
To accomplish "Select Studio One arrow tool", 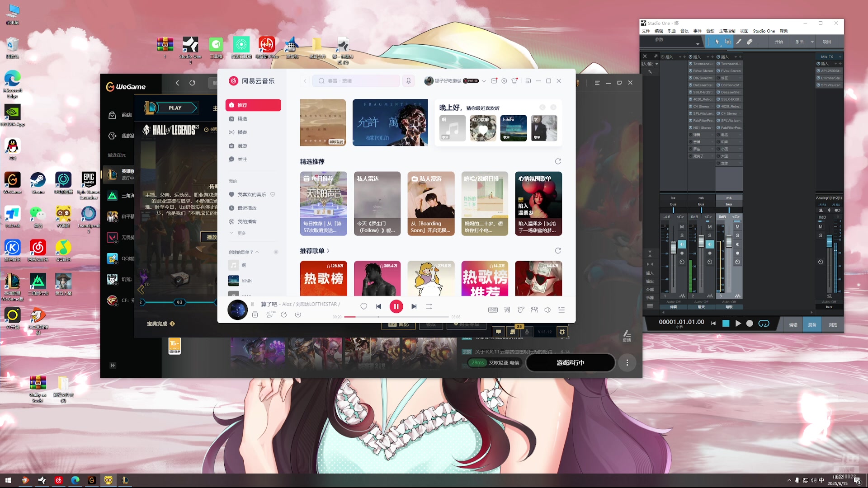I will (x=717, y=42).
